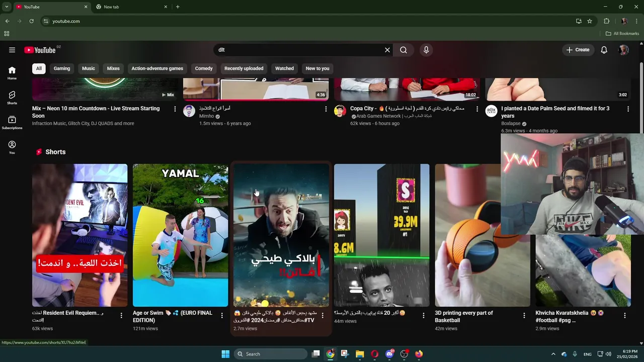The width and height of the screenshot is (644, 362).
Task: Select the Music filter chip
Action: (89, 68)
